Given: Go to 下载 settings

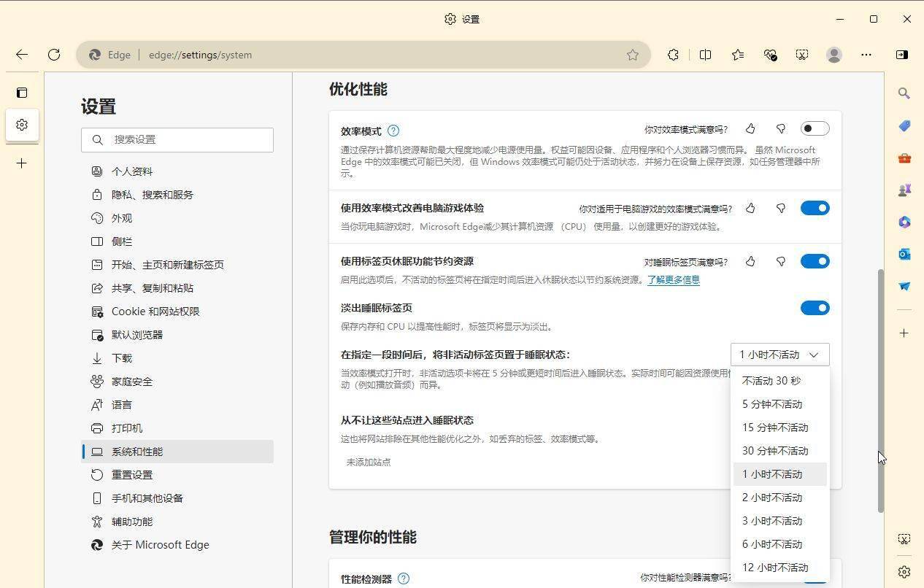Looking at the screenshot, I should point(177,358).
